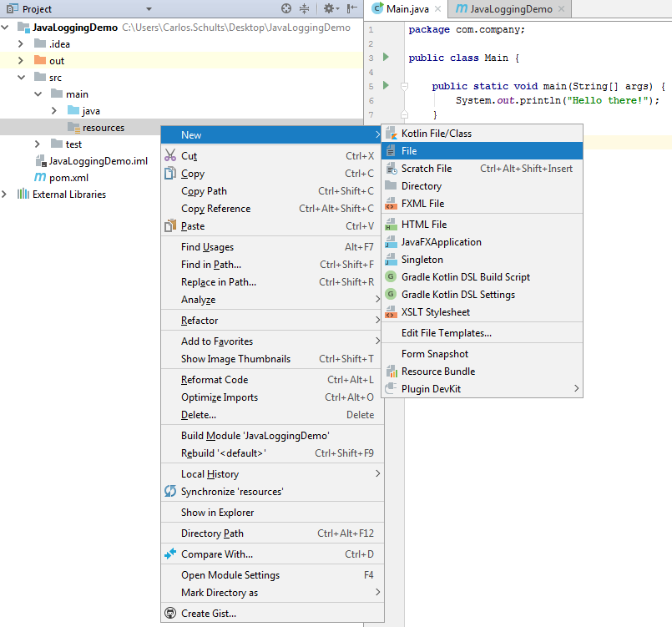The width and height of the screenshot is (672, 627).
Task: Select Directory from the New submenu
Action: (x=421, y=186)
